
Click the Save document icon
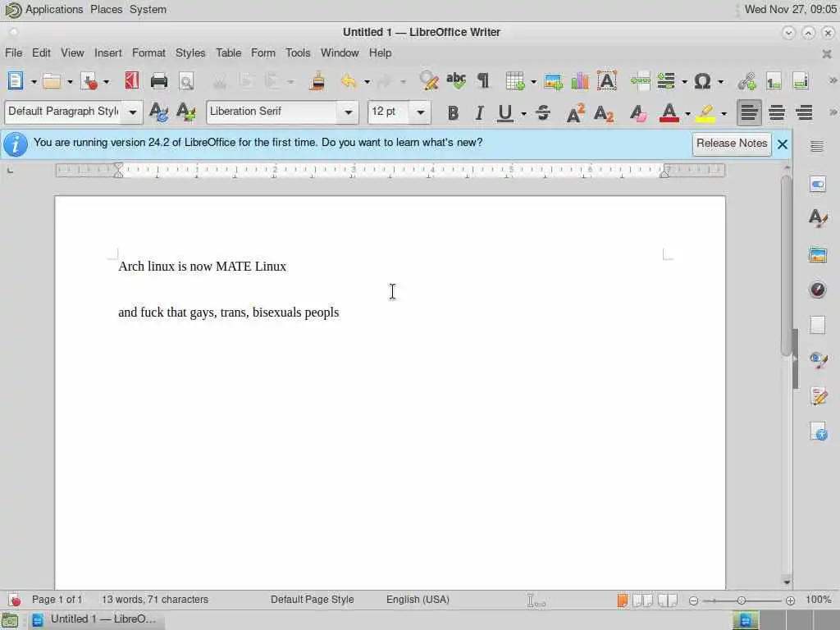89,81
